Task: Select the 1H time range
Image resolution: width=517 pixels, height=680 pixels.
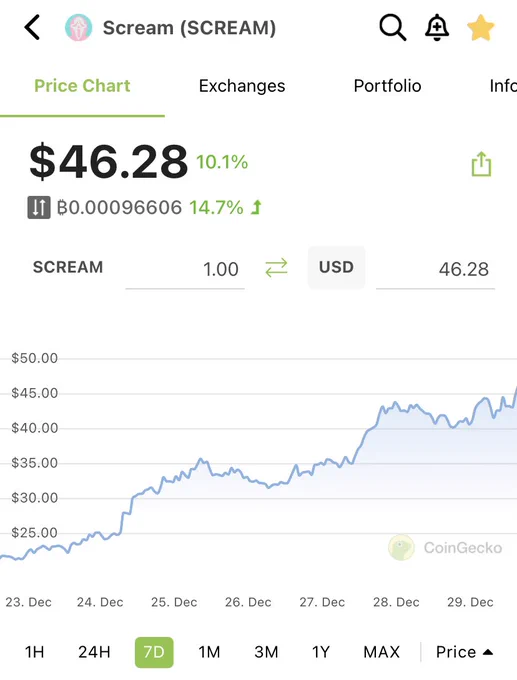Action: coord(34,652)
